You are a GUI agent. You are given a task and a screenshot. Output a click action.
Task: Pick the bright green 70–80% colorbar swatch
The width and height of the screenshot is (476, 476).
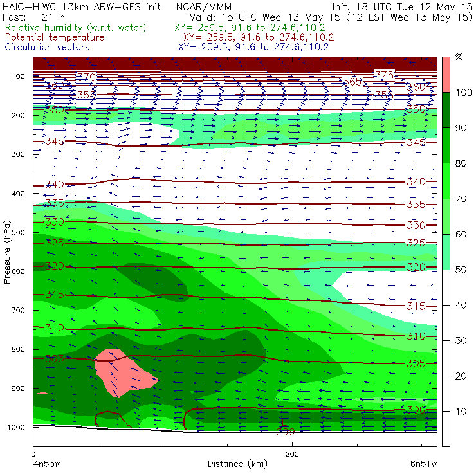[x=446, y=181]
